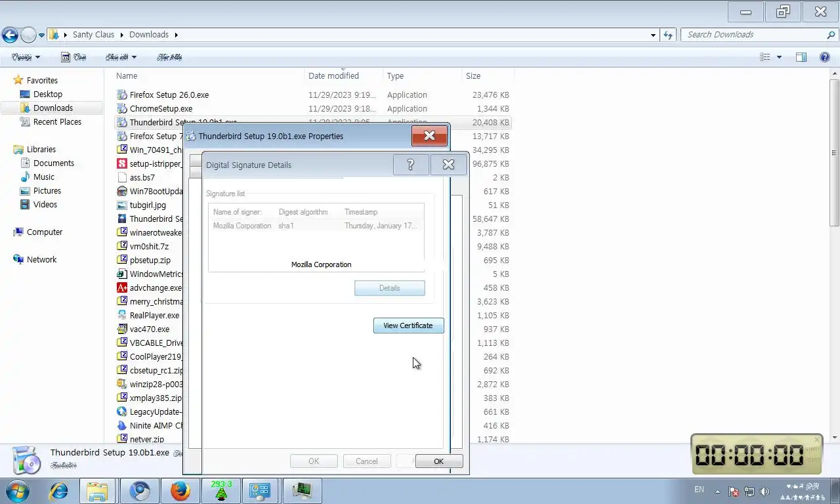Refresh the Downloads folder via address bar icon
The width and height of the screenshot is (840, 504).
668,35
